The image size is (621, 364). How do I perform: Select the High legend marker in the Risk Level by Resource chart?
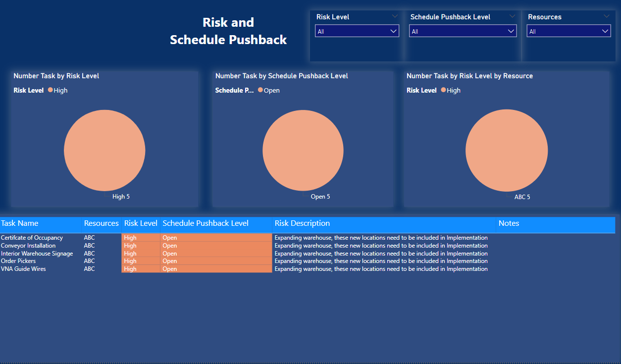click(443, 90)
